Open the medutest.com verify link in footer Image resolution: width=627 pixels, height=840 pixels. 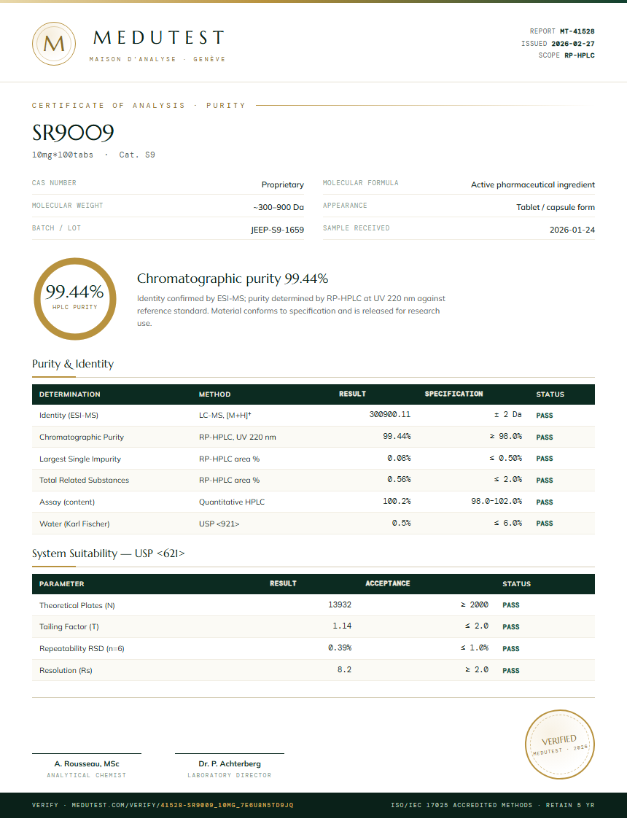pyautogui.click(x=163, y=805)
